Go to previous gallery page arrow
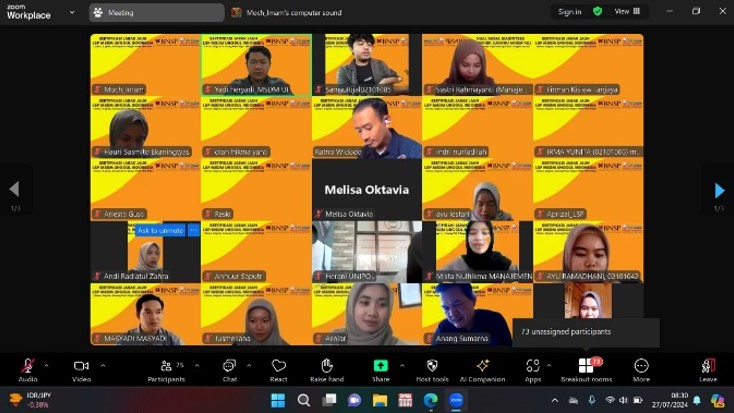Viewport: 734px width, 413px height. coord(15,189)
